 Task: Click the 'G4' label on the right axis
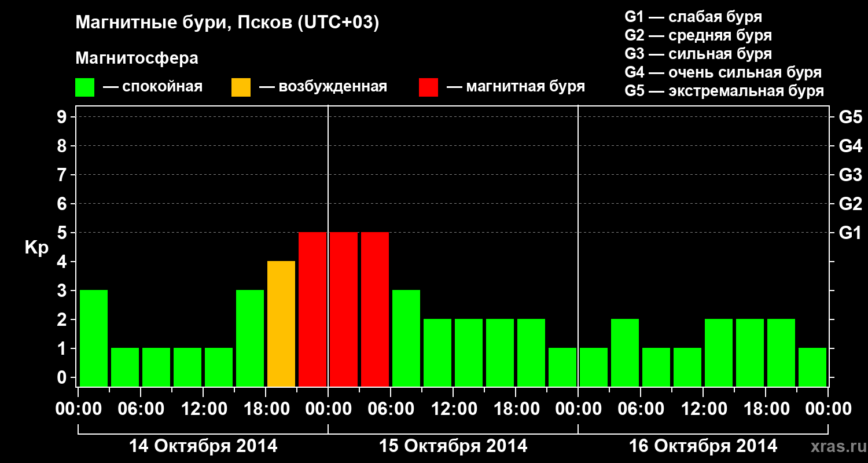(x=850, y=146)
